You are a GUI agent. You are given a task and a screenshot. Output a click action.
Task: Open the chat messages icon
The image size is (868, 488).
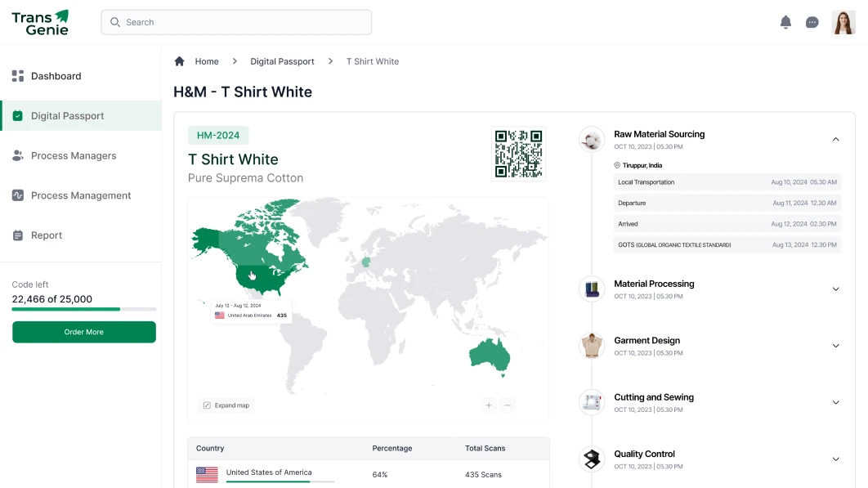[x=812, y=22]
